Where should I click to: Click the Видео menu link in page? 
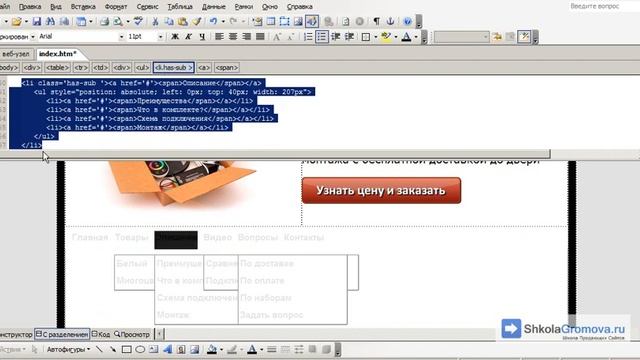pos(218,238)
